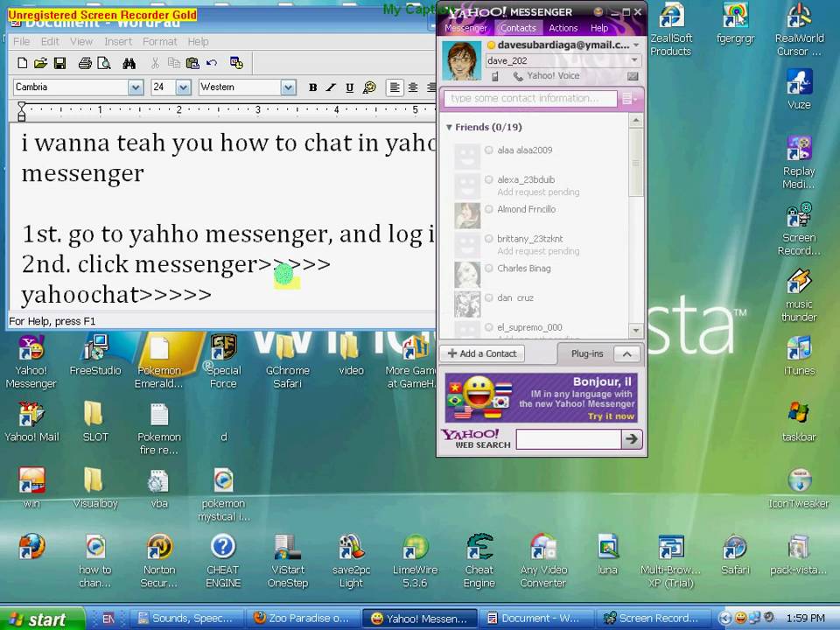Toggle Underline formatting in WordPad

click(x=349, y=87)
